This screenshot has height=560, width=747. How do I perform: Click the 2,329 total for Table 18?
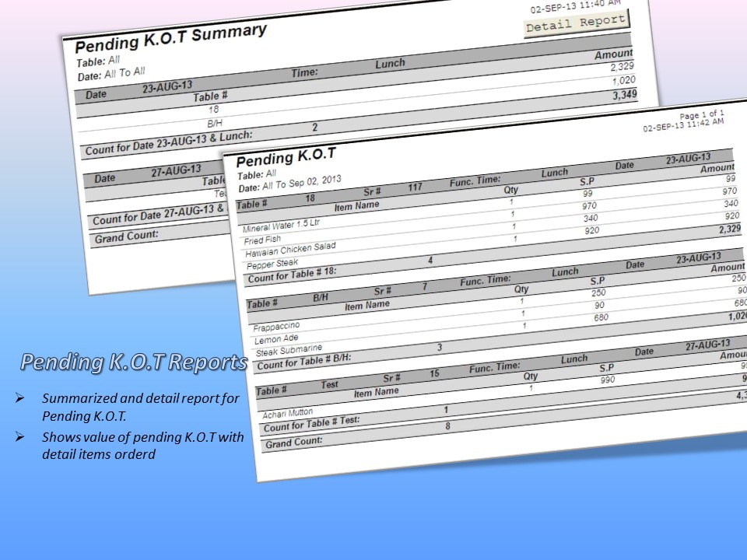click(x=730, y=229)
